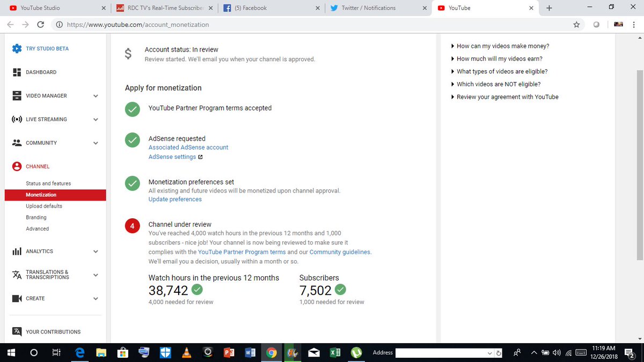Expand 'Review your agreement with YouTube'

(504, 97)
